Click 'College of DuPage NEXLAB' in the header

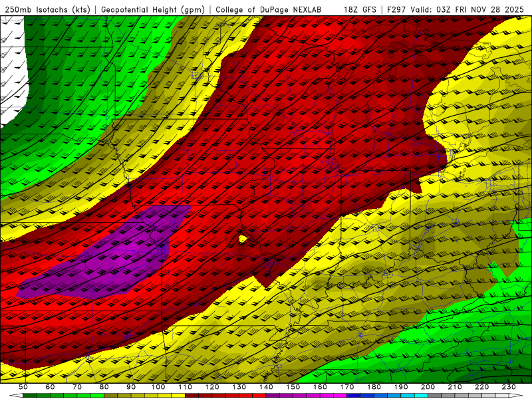pyautogui.click(x=269, y=10)
